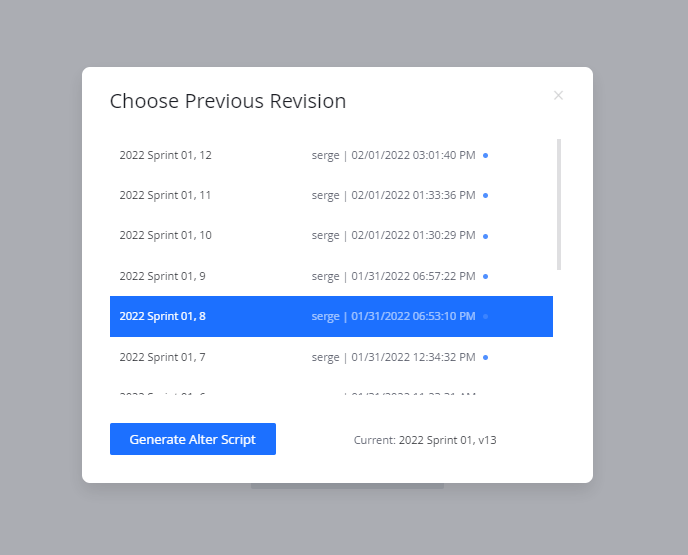Click the Current: 2022 Sprint 01, v13 label
The image size is (688, 555).
(425, 440)
